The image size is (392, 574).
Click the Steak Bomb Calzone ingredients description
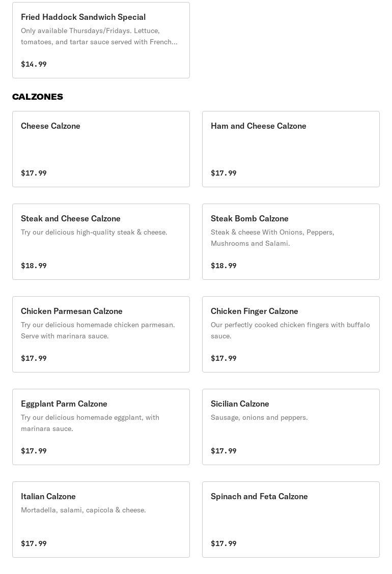point(272,238)
